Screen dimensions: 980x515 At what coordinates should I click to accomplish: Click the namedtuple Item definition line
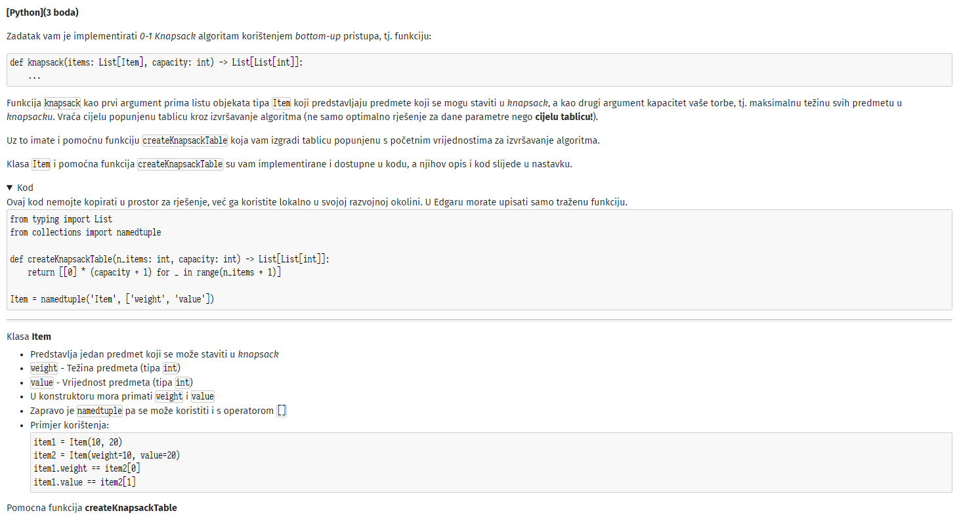[x=112, y=299]
